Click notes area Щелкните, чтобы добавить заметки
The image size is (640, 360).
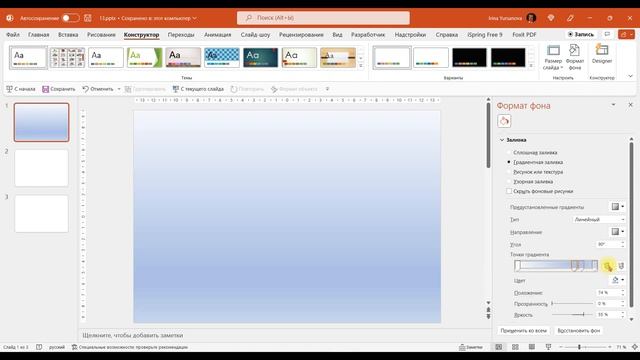pyautogui.click(x=133, y=335)
